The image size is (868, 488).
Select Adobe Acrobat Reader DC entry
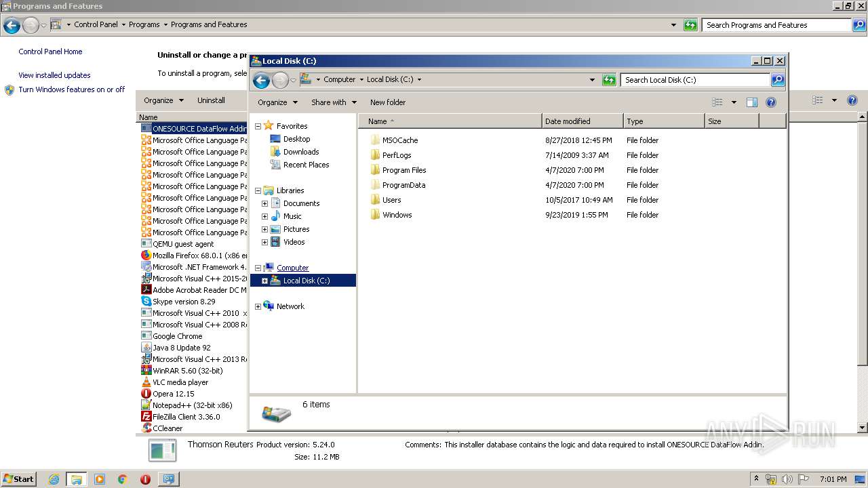point(194,290)
